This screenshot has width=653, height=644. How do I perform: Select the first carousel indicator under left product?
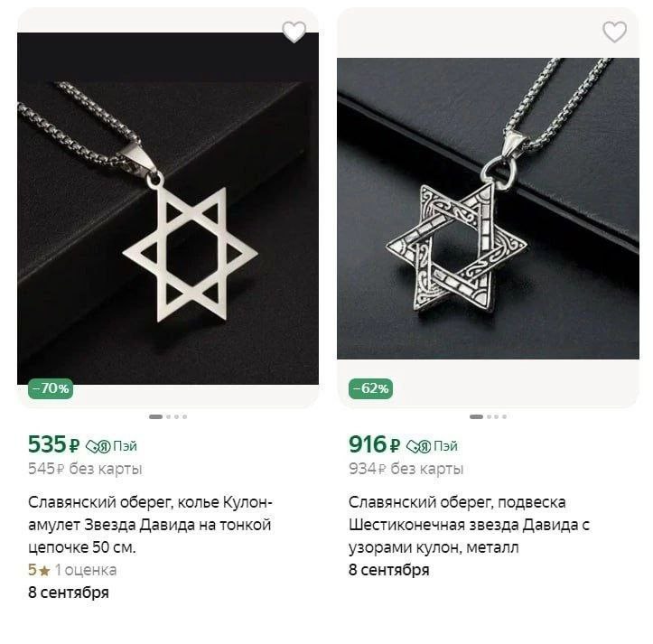pos(155,416)
